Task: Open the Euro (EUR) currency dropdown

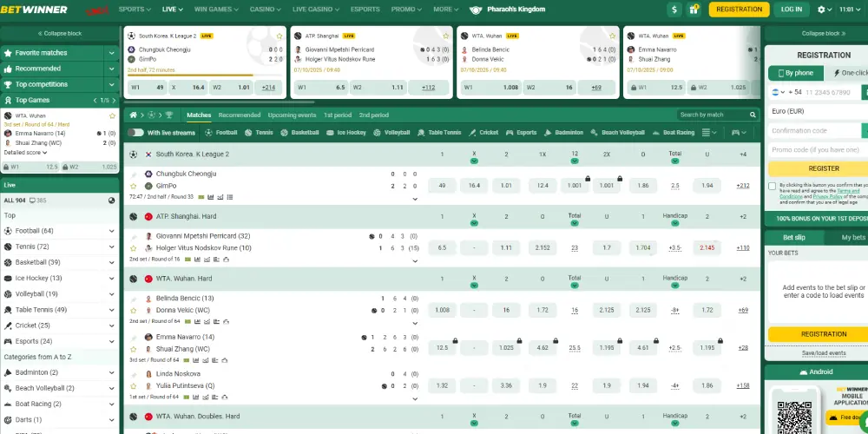Action: pyautogui.click(x=819, y=111)
